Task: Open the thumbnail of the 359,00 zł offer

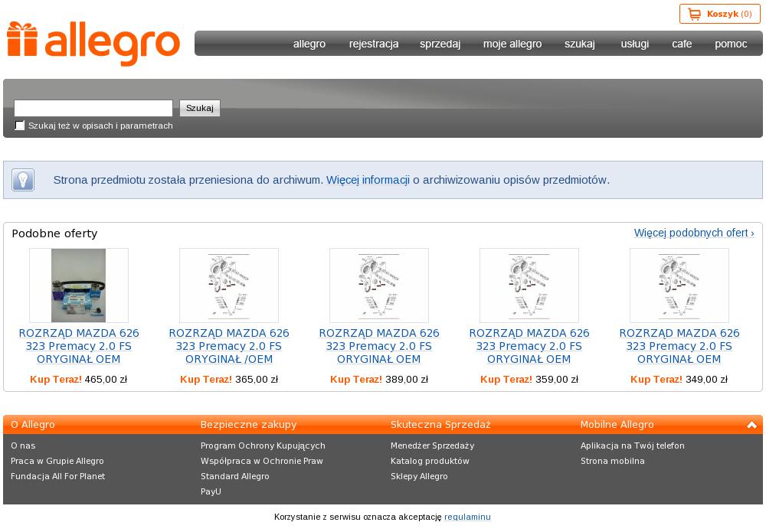Action: 529,286
